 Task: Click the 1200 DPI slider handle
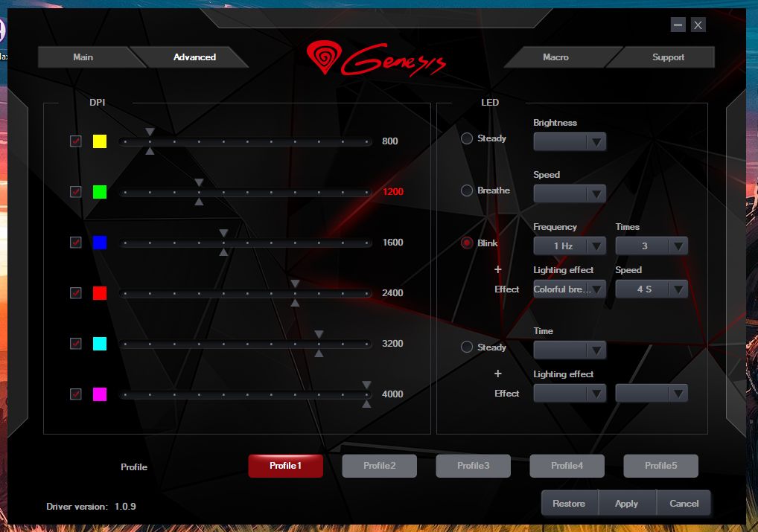[x=199, y=192]
